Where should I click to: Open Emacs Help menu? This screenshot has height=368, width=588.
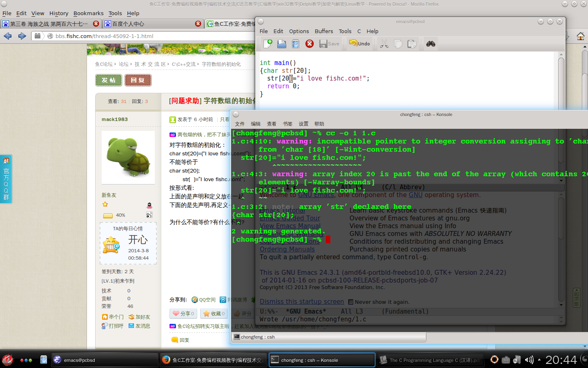[372, 31]
